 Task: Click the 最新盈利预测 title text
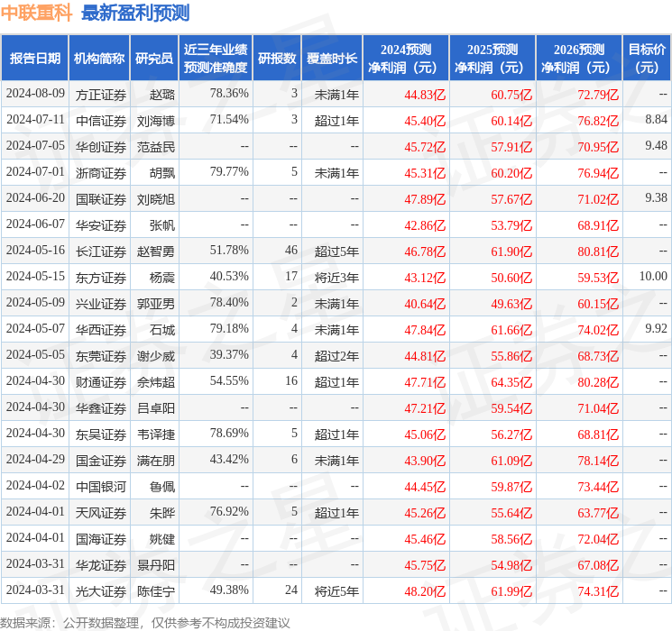(135, 13)
